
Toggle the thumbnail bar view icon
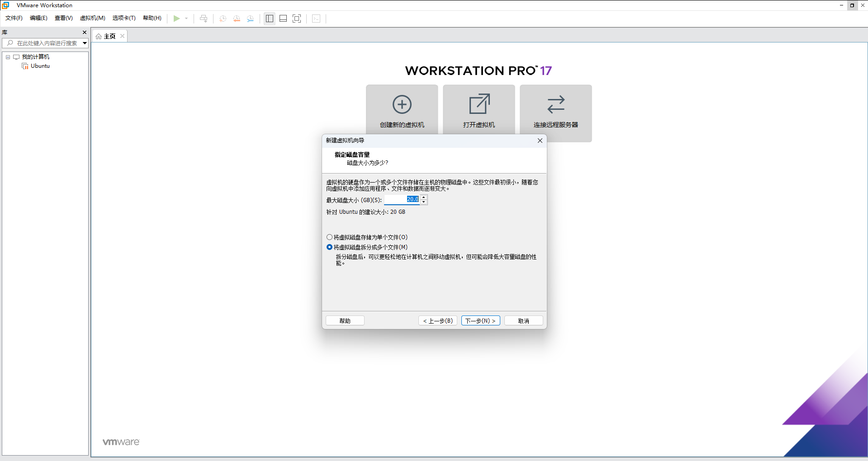pos(283,19)
